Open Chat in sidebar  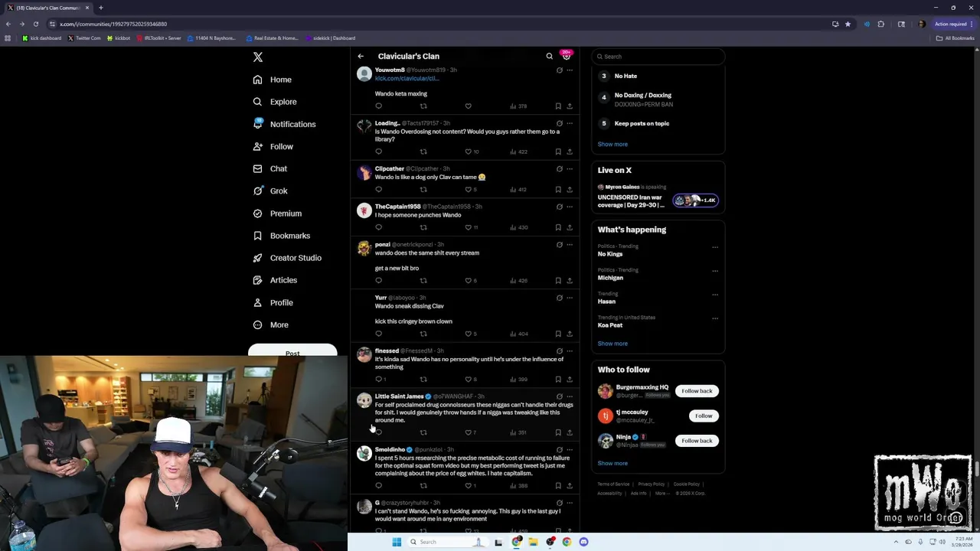click(x=270, y=169)
